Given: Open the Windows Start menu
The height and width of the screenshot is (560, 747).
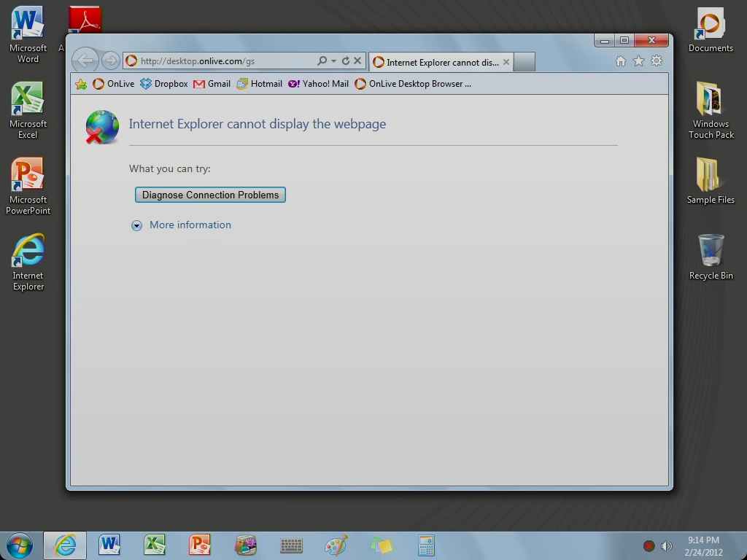Looking at the screenshot, I should pyautogui.click(x=20, y=545).
